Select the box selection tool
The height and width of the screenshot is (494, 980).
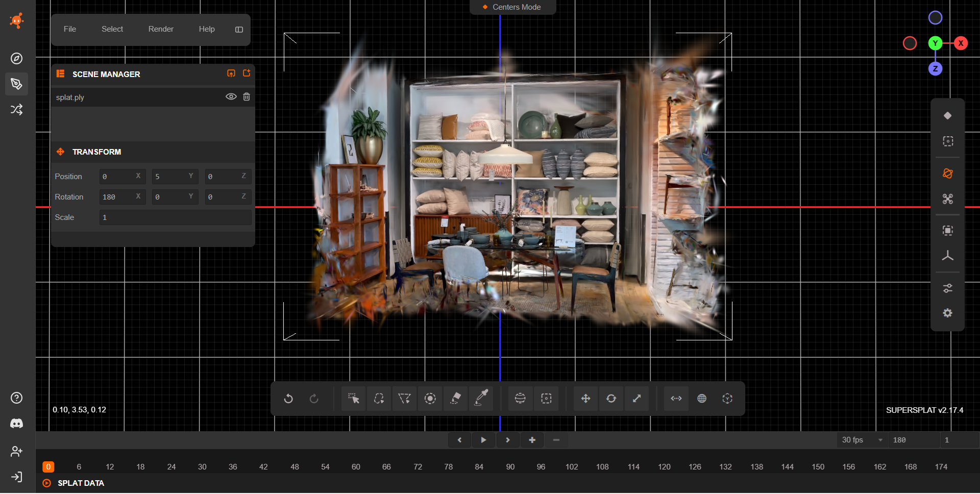pos(546,399)
